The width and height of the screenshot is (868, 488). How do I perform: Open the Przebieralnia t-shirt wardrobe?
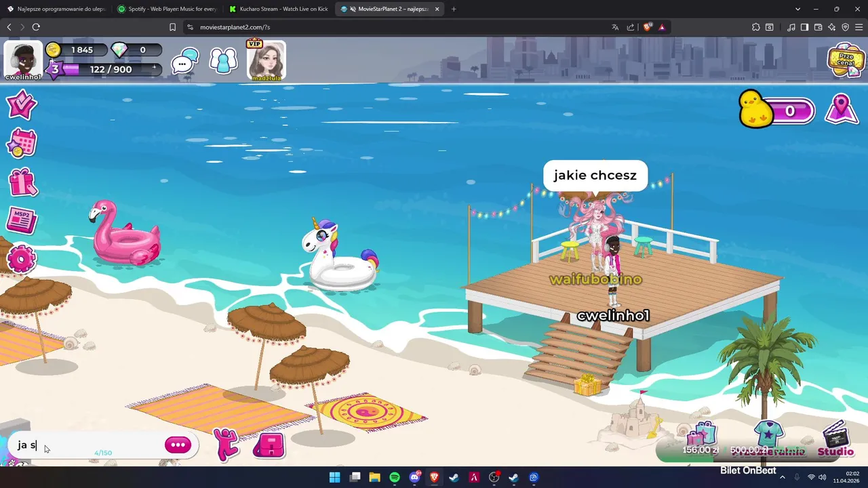[x=768, y=439]
